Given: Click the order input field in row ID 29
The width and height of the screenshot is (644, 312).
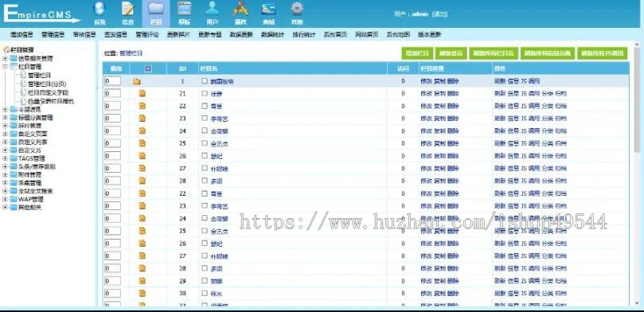Looking at the screenshot, I should [x=112, y=281].
